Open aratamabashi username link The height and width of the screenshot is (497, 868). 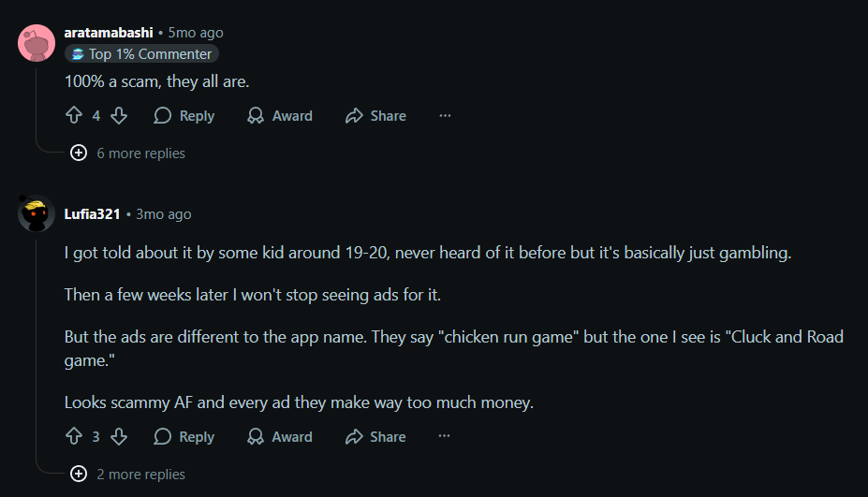tap(108, 33)
